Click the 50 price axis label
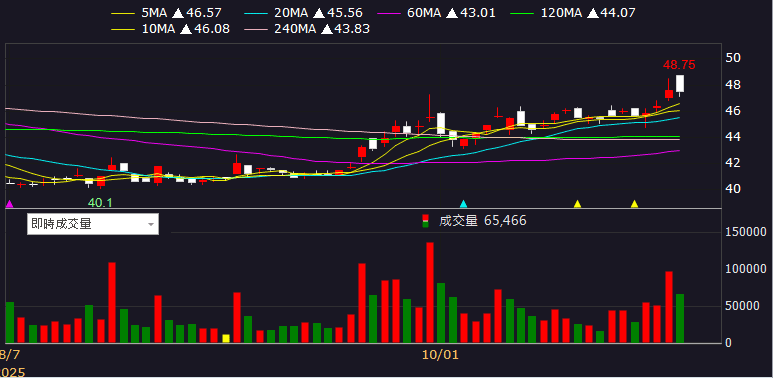This screenshot has height=378, width=773. coord(734,58)
